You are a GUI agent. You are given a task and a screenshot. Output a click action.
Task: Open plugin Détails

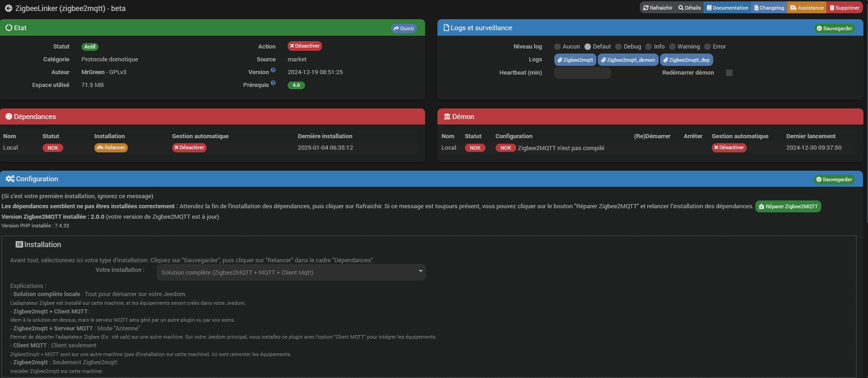click(x=689, y=8)
